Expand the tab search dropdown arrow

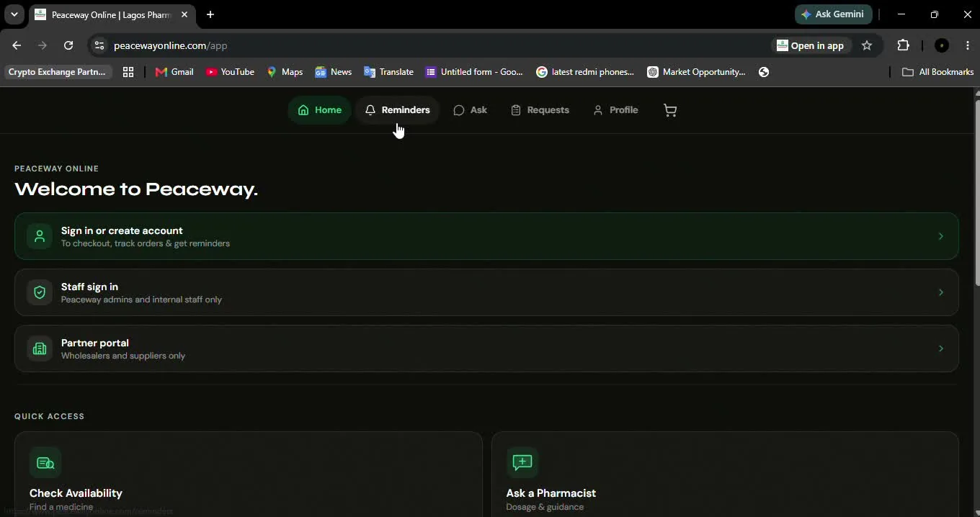click(14, 14)
